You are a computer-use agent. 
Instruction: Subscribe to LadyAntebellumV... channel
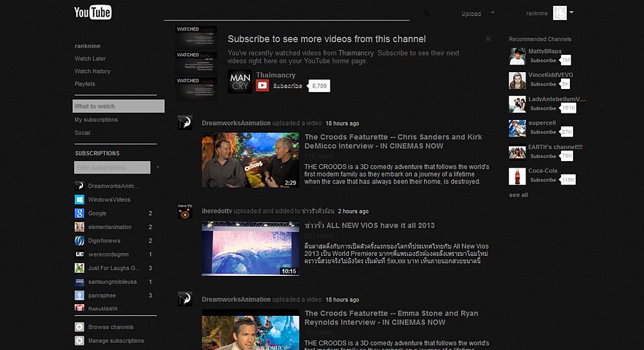click(x=543, y=108)
